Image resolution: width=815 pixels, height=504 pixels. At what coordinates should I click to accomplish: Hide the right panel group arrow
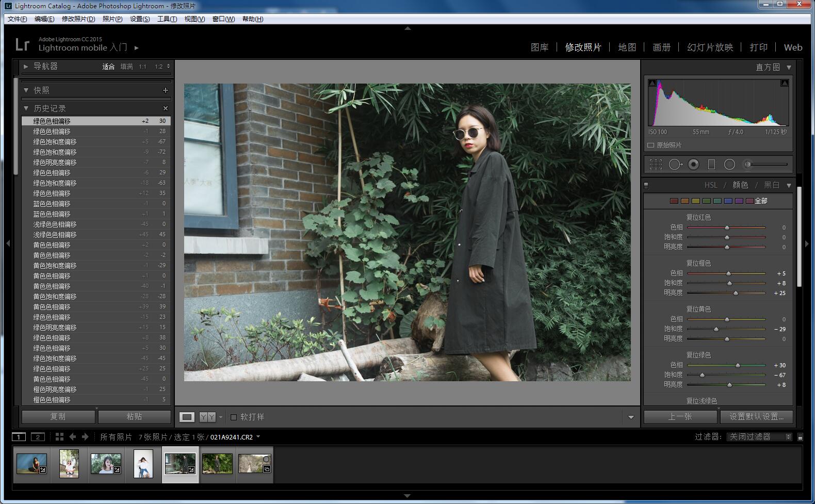click(x=807, y=243)
